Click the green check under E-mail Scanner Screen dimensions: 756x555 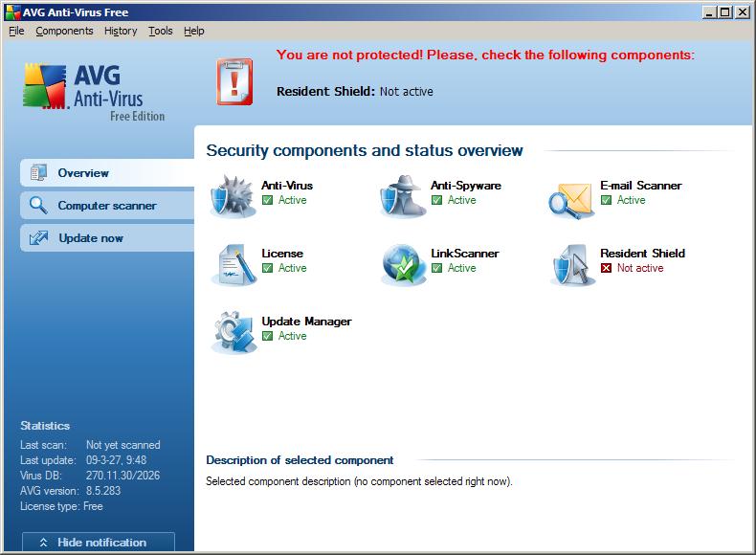[606, 200]
